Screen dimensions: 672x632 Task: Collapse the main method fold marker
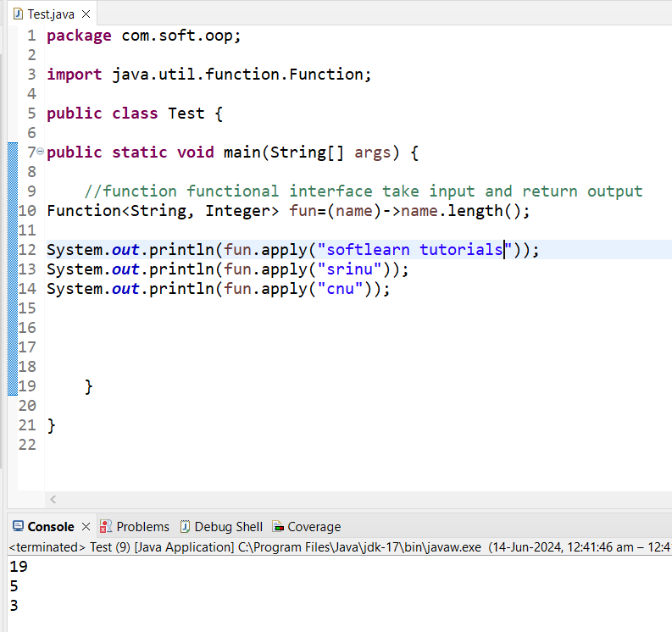point(40,152)
